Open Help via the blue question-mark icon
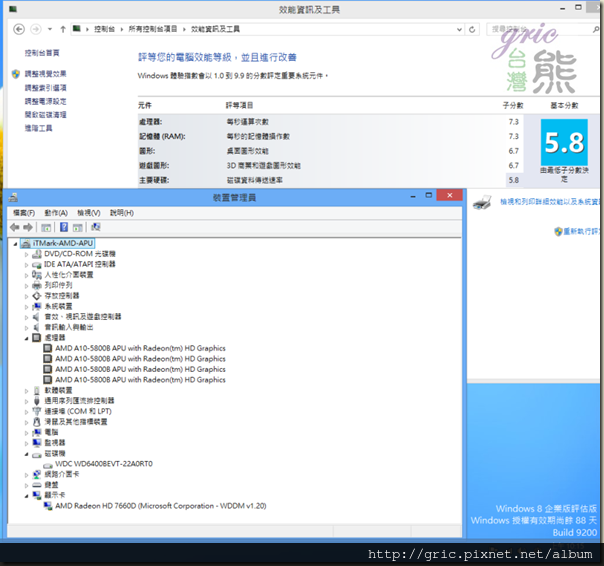604x566 pixels. [64, 227]
